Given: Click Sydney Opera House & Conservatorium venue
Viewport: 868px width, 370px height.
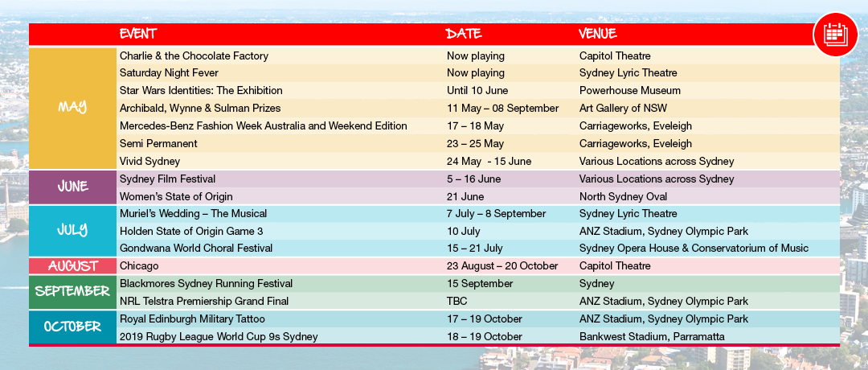Looking at the screenshot, I should pyautogui.click(x=694, y=249).
